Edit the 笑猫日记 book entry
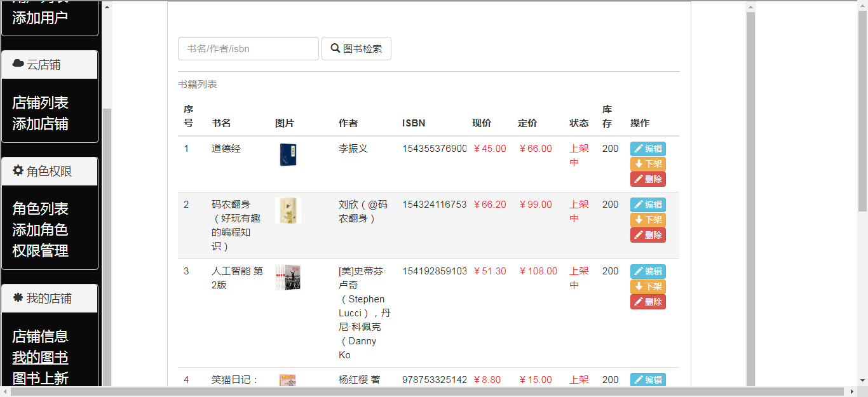868x397 pixels. coord(648,379)
